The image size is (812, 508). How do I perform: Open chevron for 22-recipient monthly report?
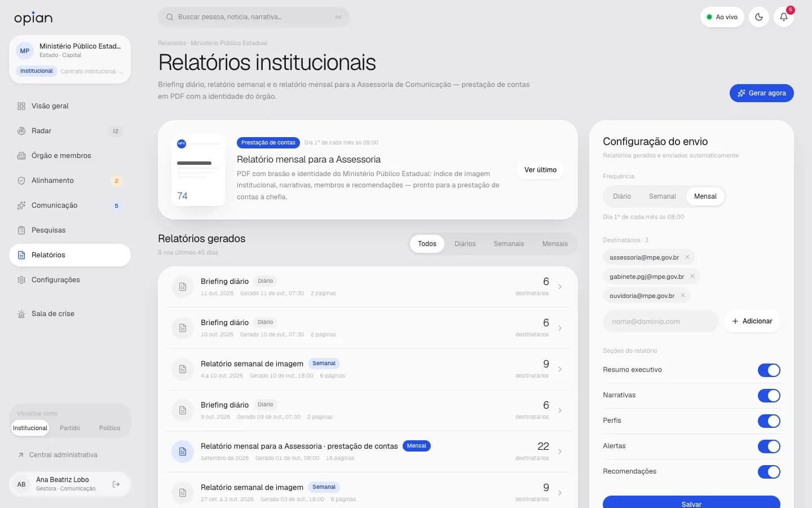[560, 452]
